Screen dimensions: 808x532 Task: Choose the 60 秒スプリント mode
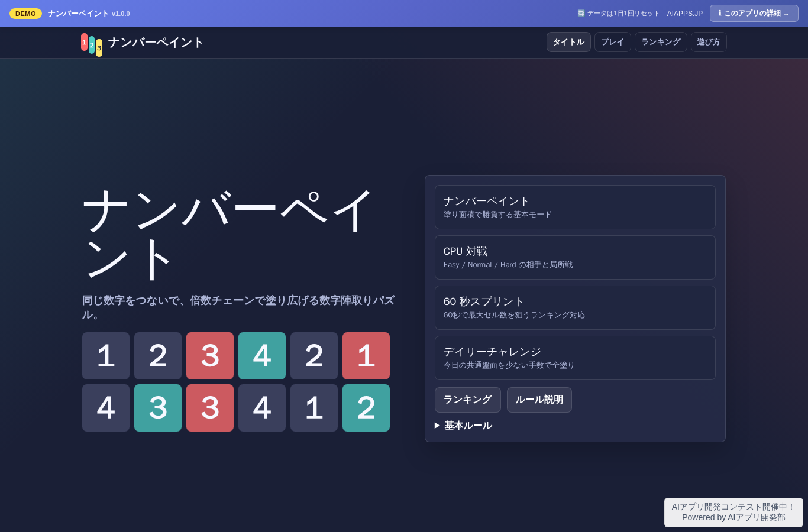(575, 307)
